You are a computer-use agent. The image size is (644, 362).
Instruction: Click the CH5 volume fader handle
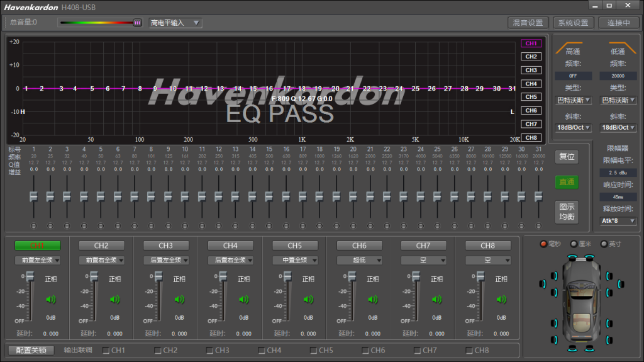click(x=287, y=277)
